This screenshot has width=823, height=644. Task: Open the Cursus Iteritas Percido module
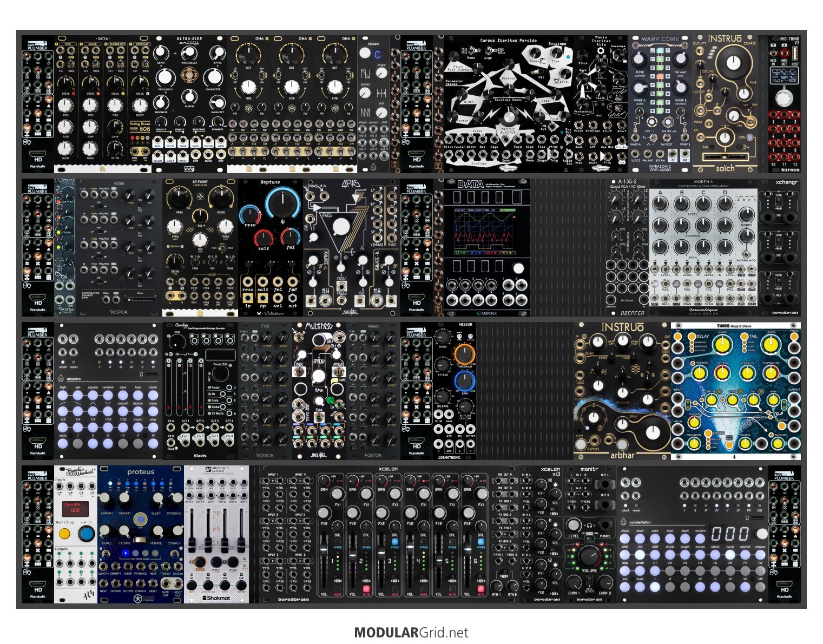point(509,104)
